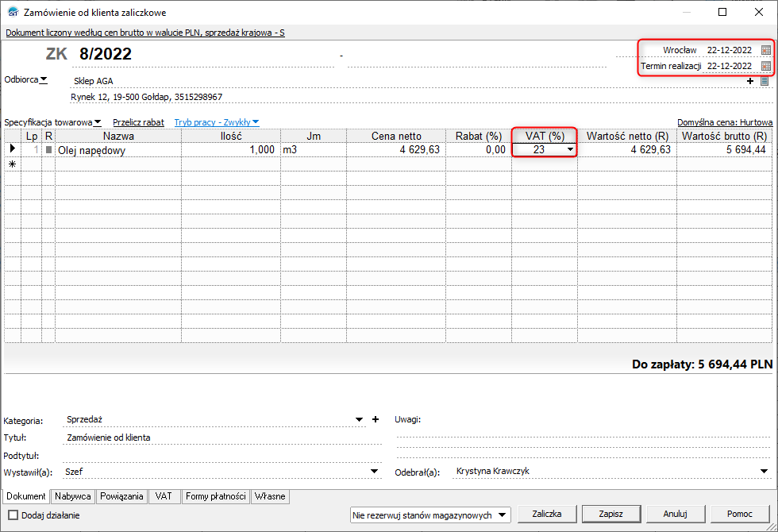Toggle the Dodaj działanie checkbox

(x=13, y=515)
